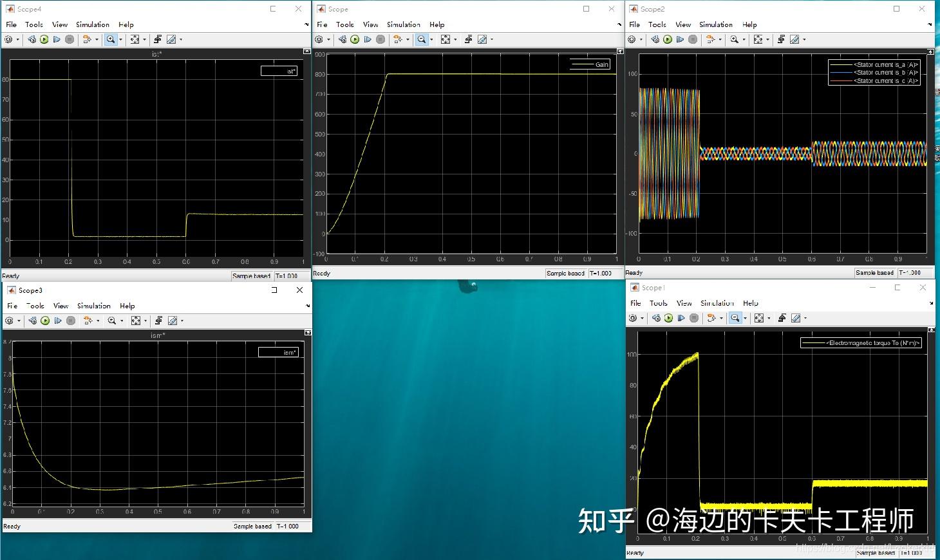940x560 pixels.
Task: Open the Help menu in Scope1
Action: pos(751,303)
